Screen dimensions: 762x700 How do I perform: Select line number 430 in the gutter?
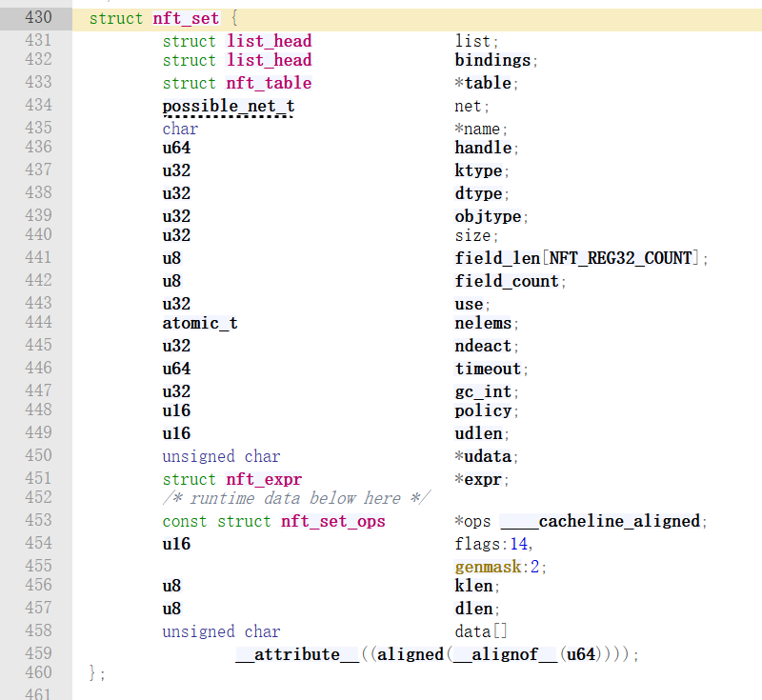pyautogui.click(x=38, y=17)
